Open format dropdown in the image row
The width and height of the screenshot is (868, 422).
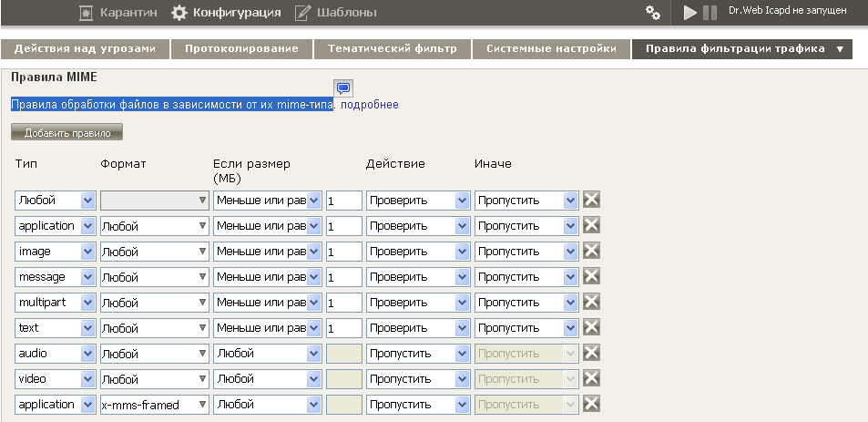(x=155, y=252)
